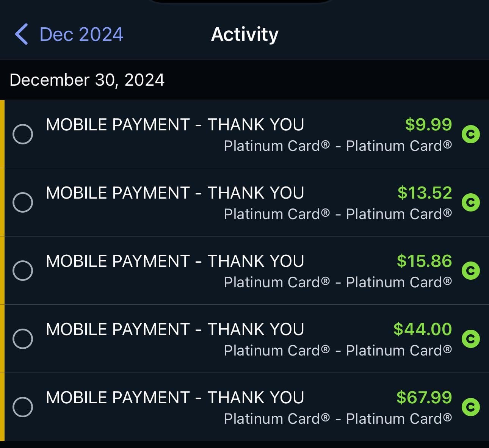Tap the green credit badge on $13.52 payment
This screenshot has width=489, height=448.
(471, 202)
